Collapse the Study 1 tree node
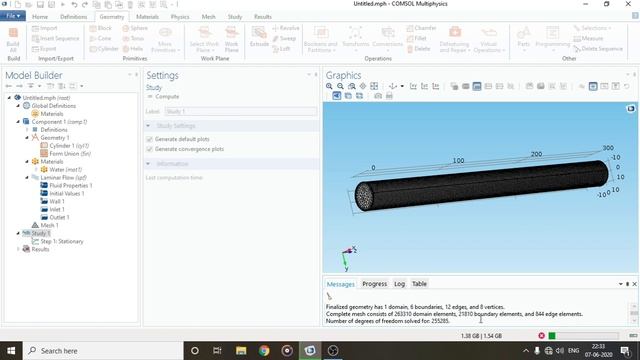The image size is (640, 360). 18,233
